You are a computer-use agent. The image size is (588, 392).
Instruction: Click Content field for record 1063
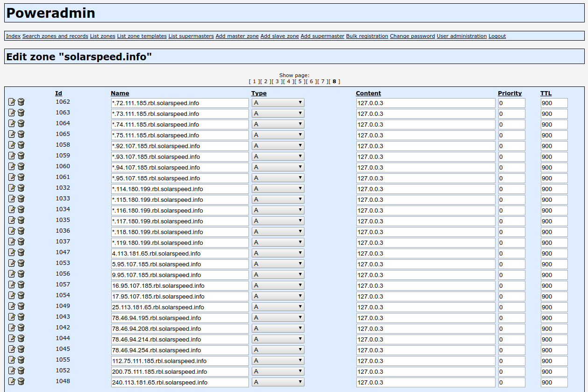tap(426, 114)
